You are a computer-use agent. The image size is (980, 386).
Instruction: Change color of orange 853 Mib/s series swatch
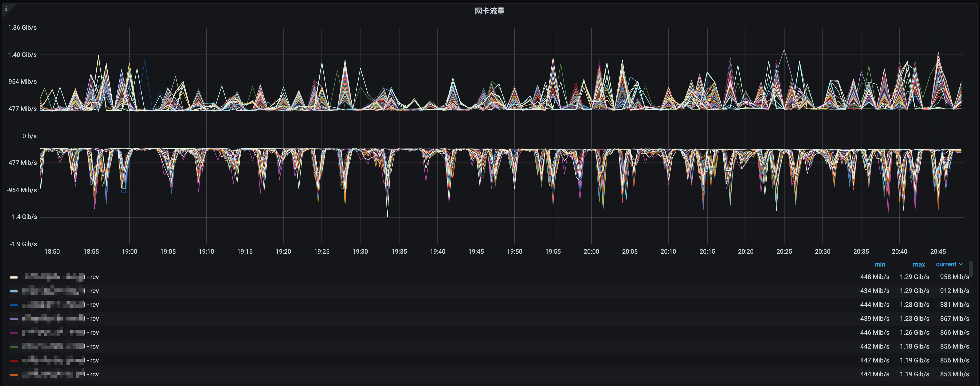tap(14, 375)
